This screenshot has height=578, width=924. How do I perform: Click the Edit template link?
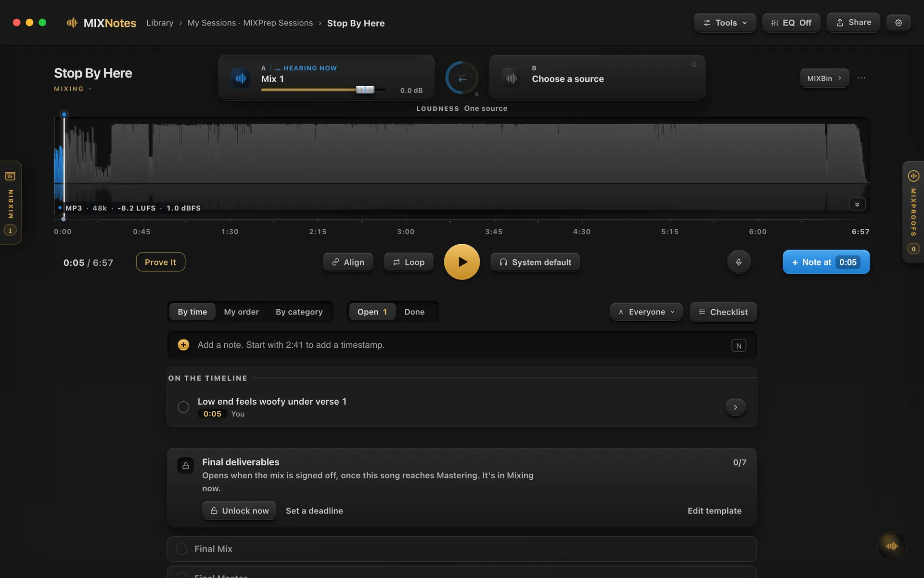click(714, 511)
